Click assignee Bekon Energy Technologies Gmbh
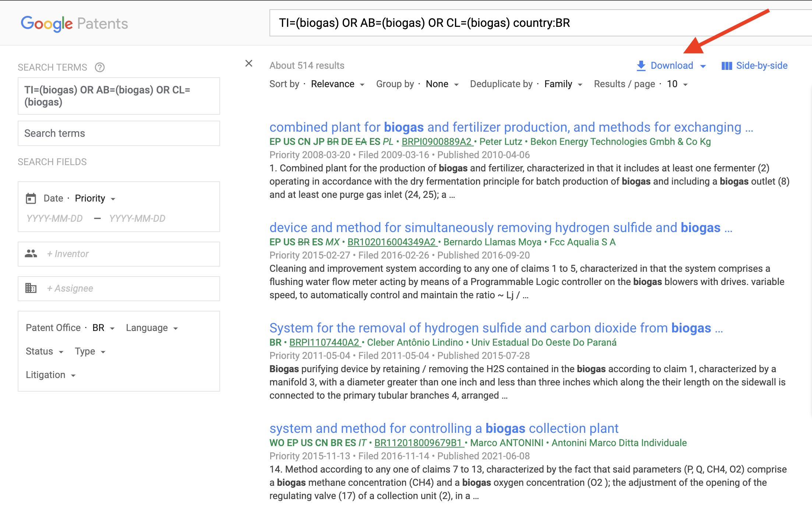Viewport: 812px width, 520px height. (621, 142)
